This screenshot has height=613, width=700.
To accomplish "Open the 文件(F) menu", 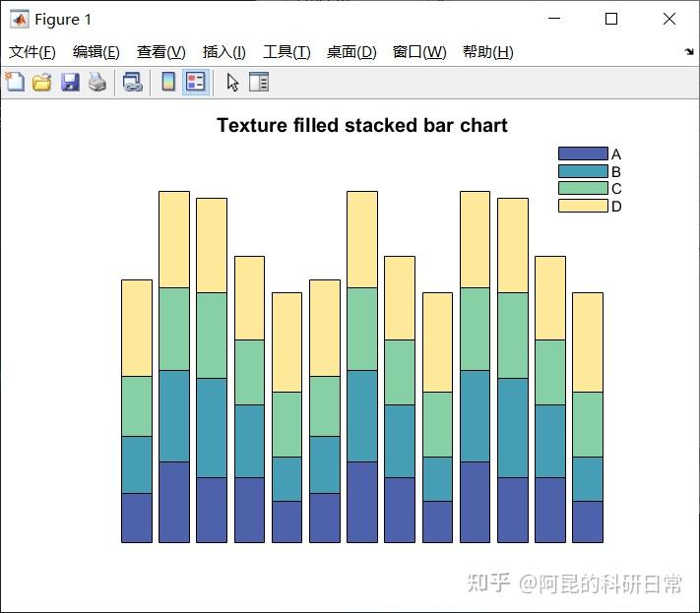I will click(x=32, y=52).
